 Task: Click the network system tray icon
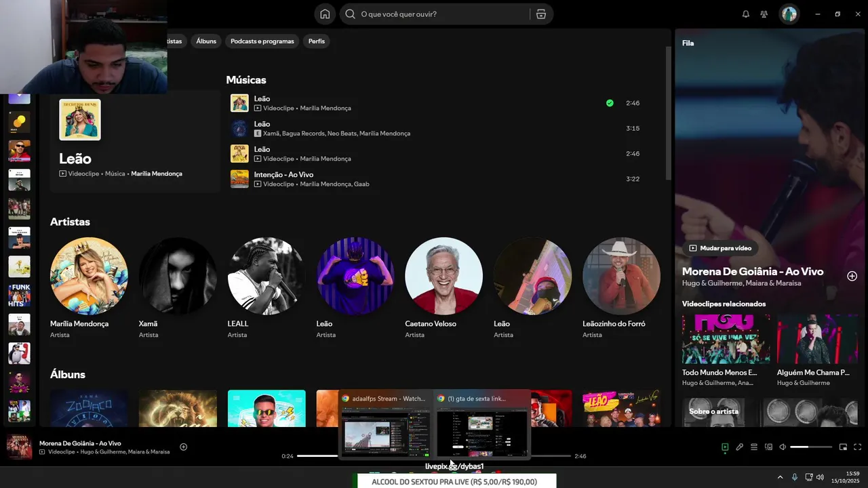click(808, 477)
